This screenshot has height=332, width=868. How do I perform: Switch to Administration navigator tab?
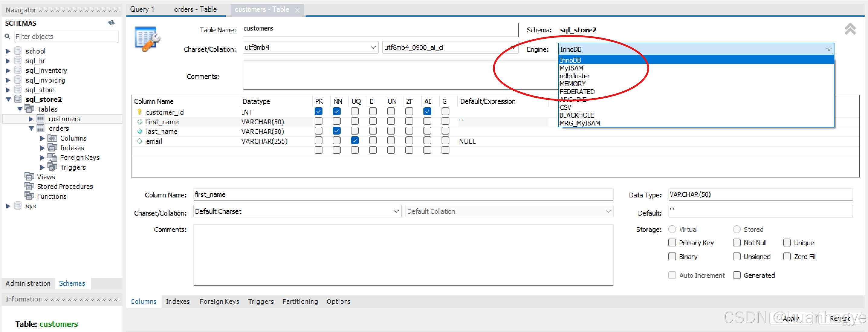(x=28, y=283)
